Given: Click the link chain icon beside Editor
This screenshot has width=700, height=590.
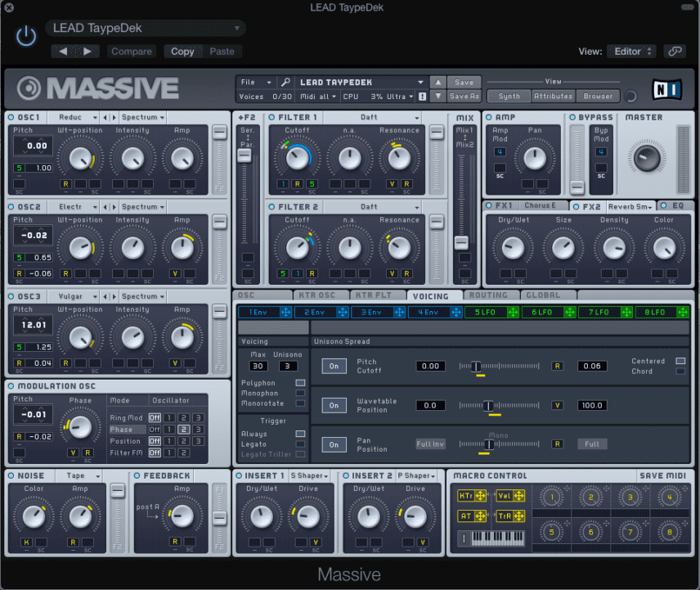Looking at the screenshot, I should click(x=675, y=52).
